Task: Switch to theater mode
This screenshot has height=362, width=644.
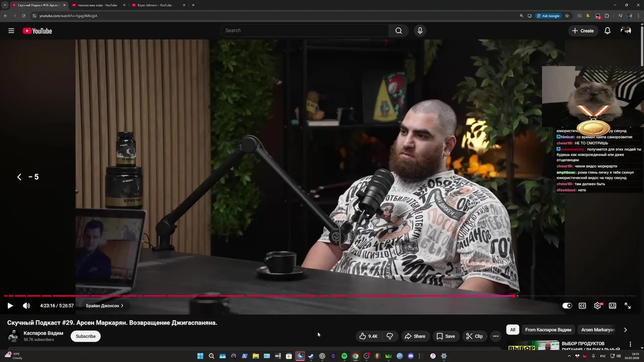Action: [612, 306]
